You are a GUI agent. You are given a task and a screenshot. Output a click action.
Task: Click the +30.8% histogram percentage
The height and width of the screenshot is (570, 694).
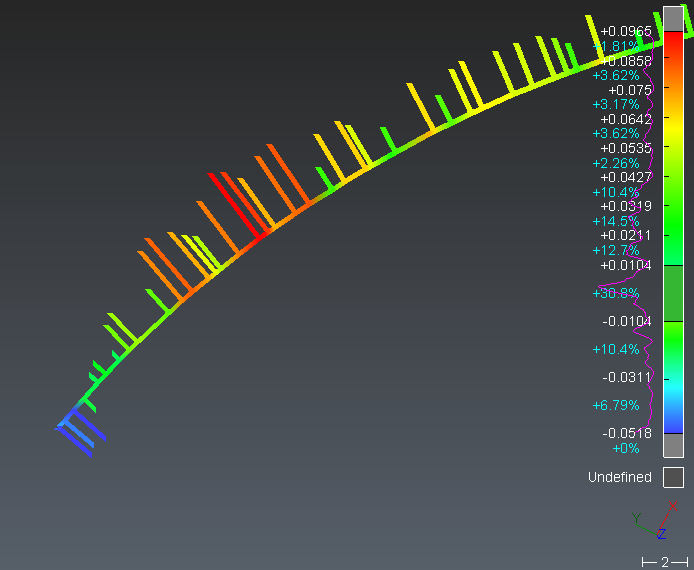(615, 293)
